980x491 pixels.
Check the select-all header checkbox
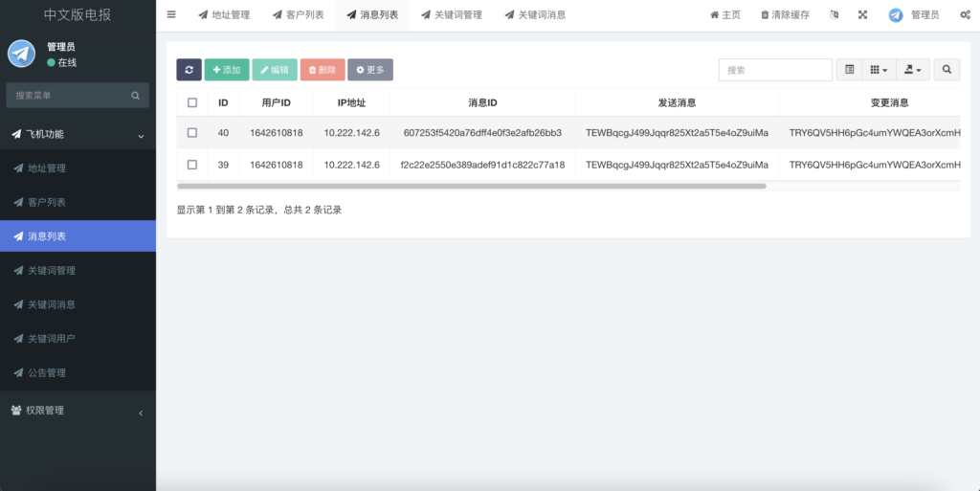[x=192, y=102]
